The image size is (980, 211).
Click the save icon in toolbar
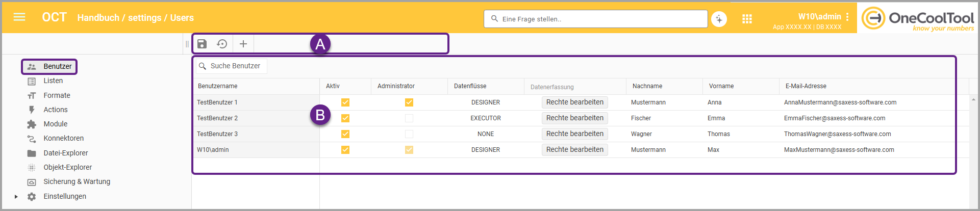202,44
